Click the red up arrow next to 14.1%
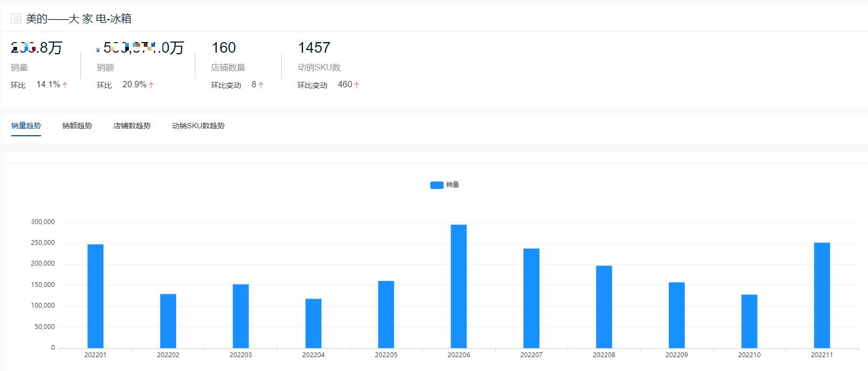 point(65,85)
